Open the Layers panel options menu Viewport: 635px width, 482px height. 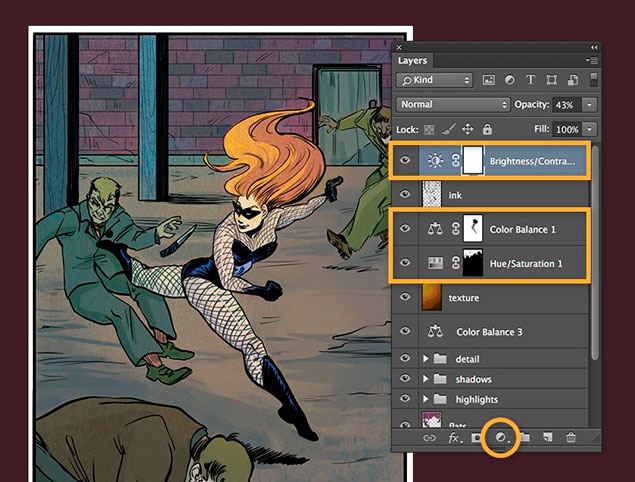pyautogui.click(x=592, y=60)
